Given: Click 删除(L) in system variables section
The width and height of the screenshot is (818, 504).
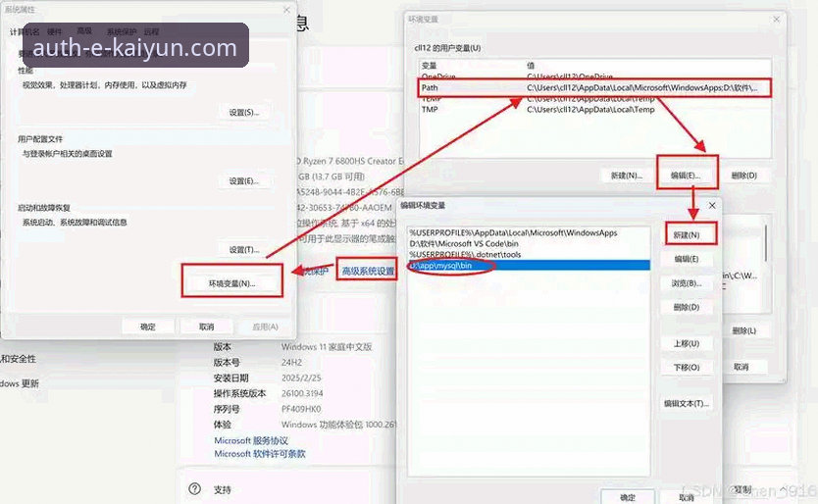Looking at the screenshot, I should point(743,330).
